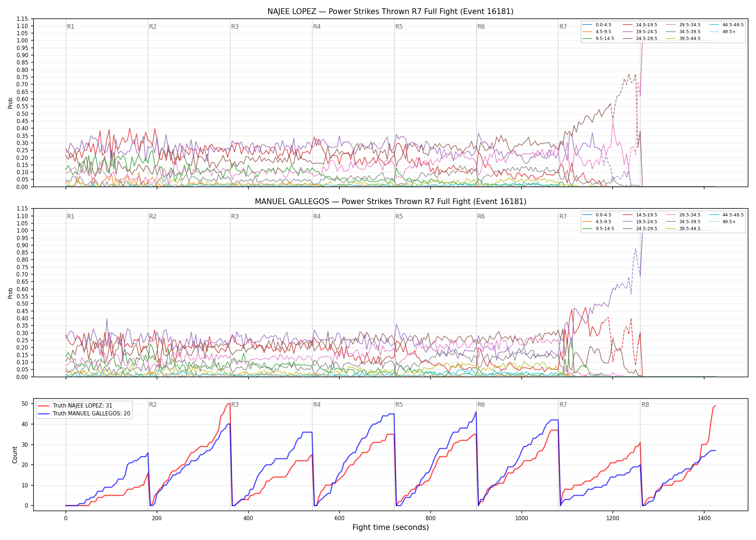Click the x-axis tick label '1200'
The width and height of the screenshot is (756, 540).
pyautogui.click(x=613, y=518)
